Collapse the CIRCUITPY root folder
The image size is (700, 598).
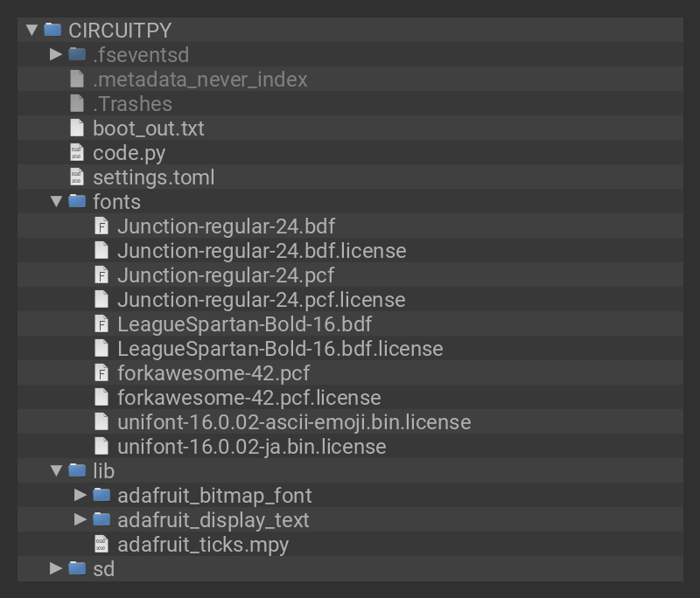(x=31, y=30)
